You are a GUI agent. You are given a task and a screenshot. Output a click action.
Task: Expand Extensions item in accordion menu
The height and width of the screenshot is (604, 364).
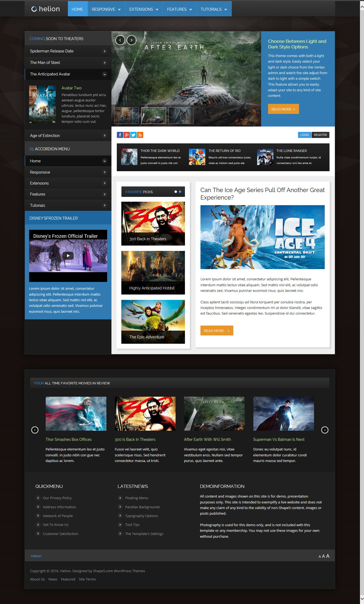click(68, 183)
